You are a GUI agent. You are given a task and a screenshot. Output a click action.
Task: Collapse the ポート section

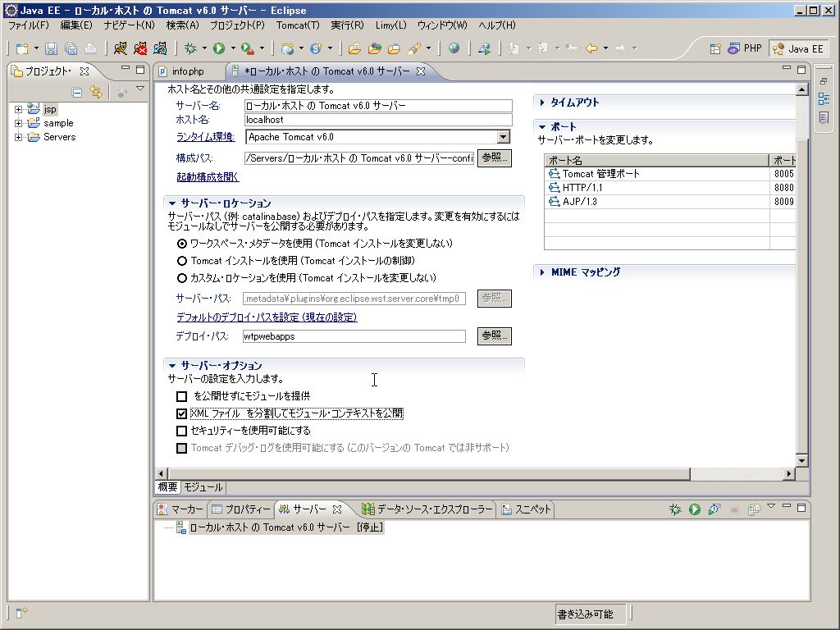(x=542, y=127)
